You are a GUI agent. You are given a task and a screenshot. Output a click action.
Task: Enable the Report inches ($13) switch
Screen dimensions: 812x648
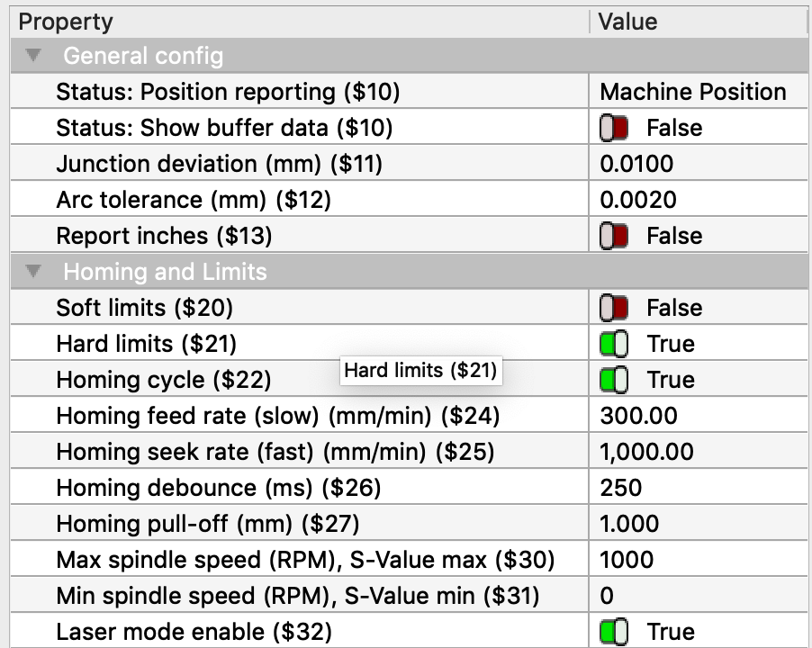[614, 236]
